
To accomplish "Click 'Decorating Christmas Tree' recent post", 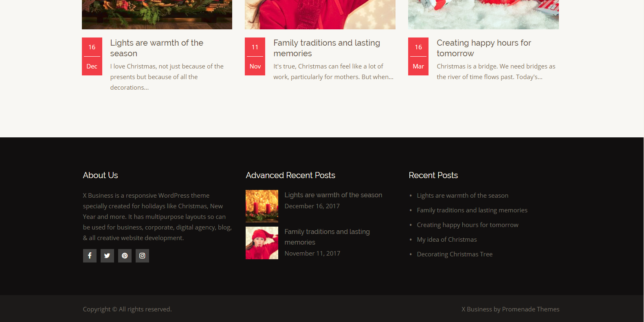I will (x=455, y=254).
